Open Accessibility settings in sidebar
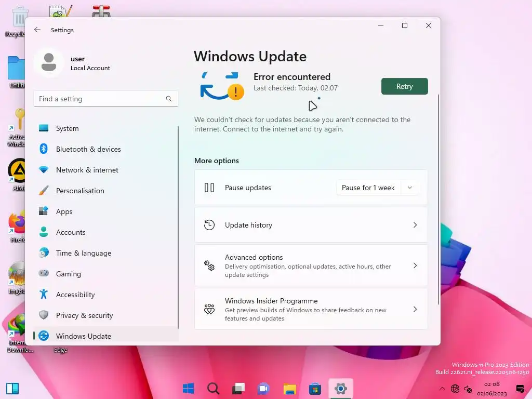 [106, 295]
